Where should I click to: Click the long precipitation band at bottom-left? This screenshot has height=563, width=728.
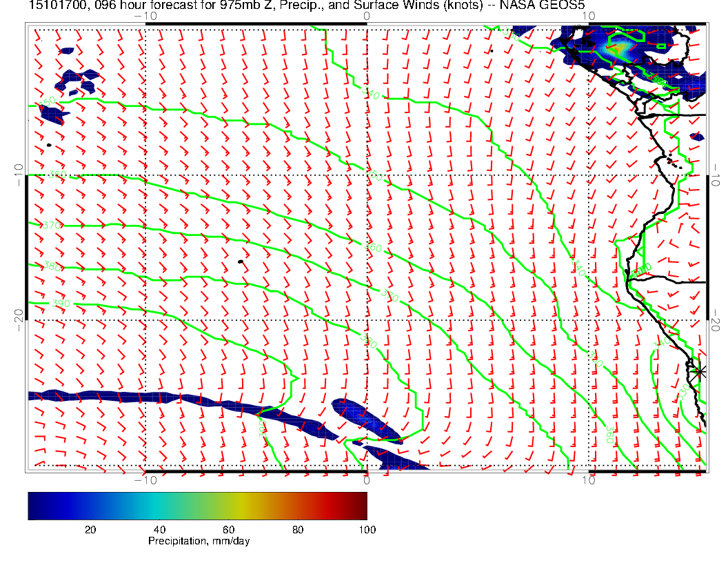pyautogui.click(x=138, y=397)
